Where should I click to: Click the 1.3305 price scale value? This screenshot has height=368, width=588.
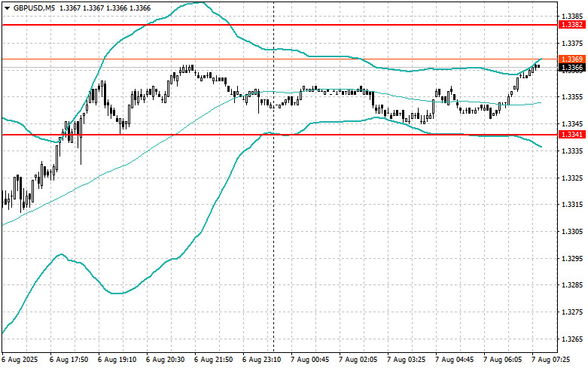[572, 232]
